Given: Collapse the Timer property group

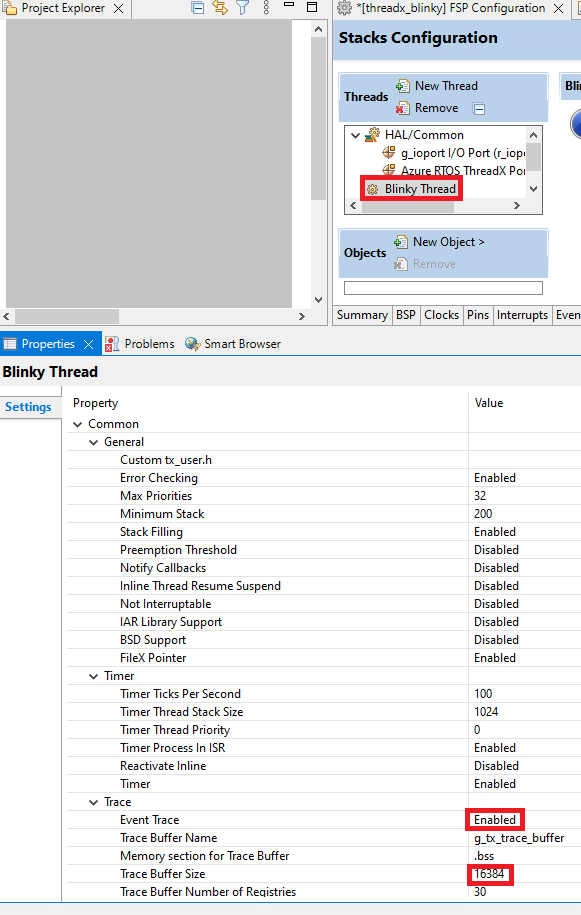Looking at the screenshot, I should [93, 676].
